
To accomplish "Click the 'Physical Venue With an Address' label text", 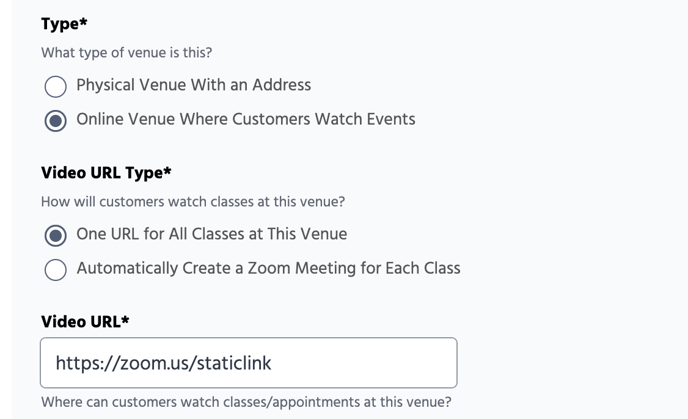I will point(194,85).
